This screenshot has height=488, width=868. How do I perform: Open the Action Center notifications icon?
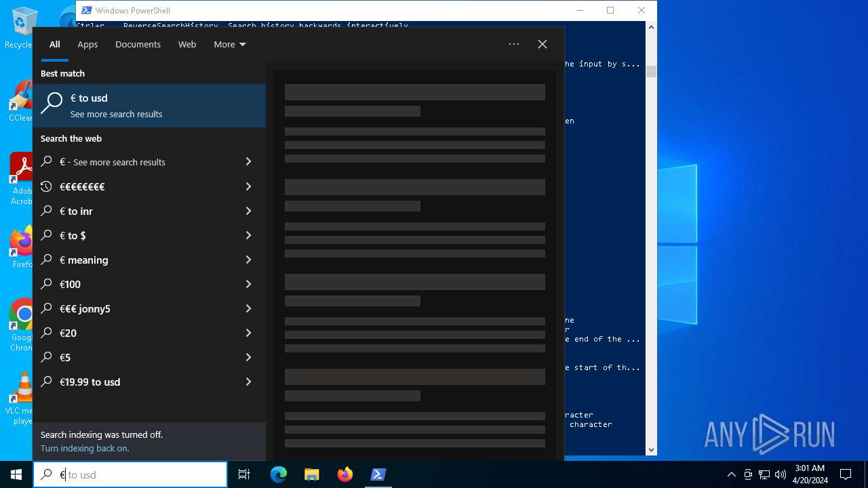846,474
